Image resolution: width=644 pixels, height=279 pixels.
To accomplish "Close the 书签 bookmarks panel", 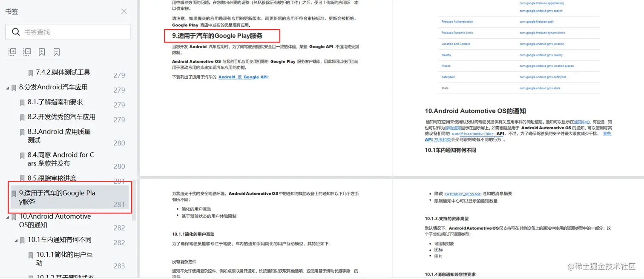I will 124,11.
